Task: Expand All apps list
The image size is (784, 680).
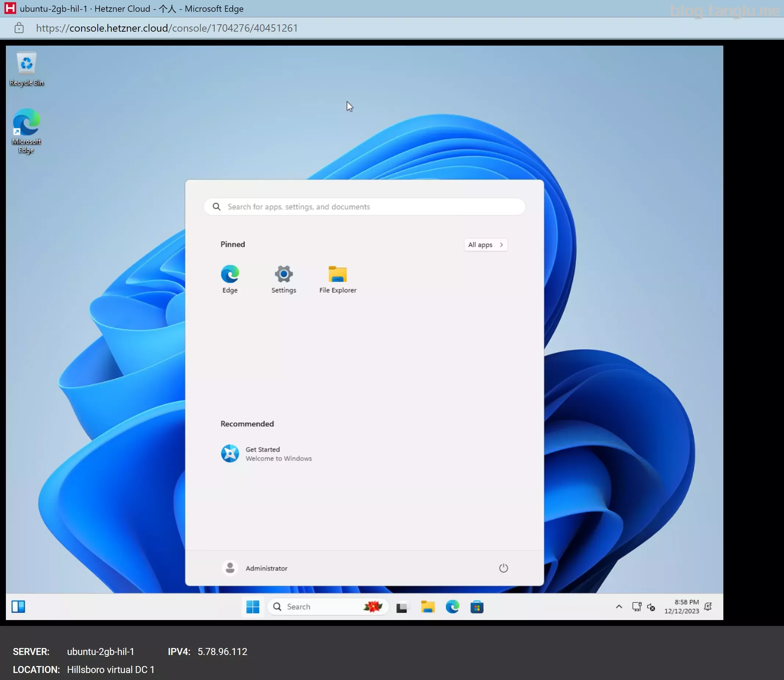Action: pos(486,245)
